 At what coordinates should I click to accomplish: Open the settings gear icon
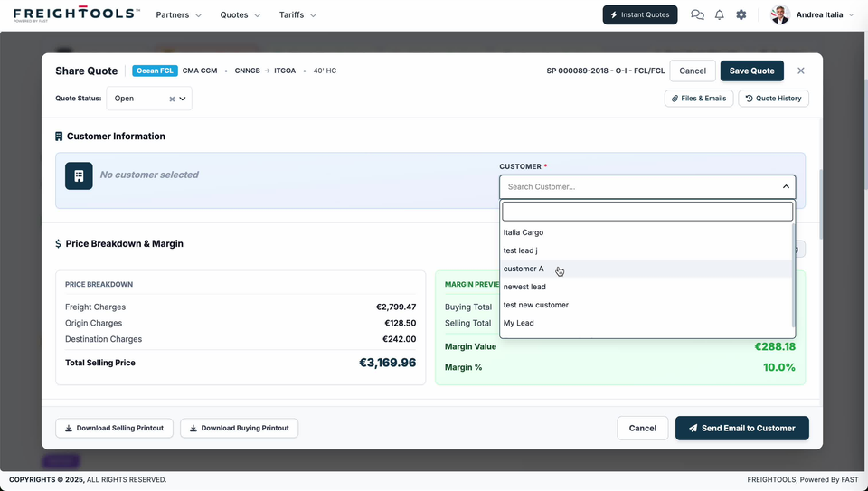point(741,15)
